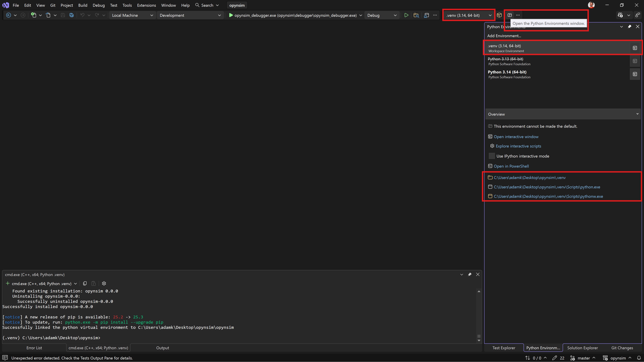Click the terminal settings gear icon

tap(104, 283)
